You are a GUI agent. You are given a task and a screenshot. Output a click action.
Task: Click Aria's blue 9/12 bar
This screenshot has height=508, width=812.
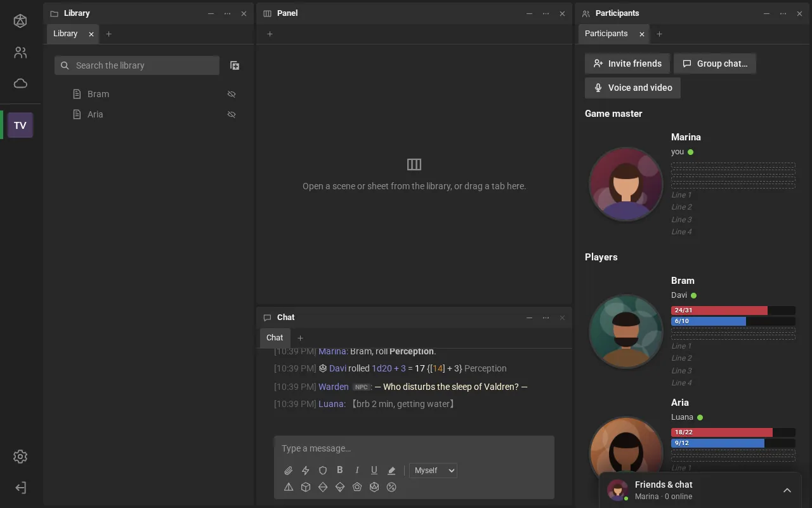(733, 443)
